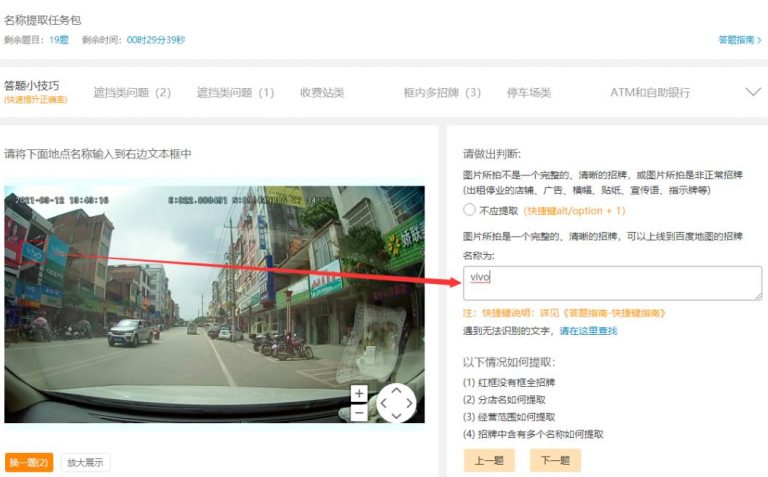Switch to the 停车场类 tab
Viewport: 768px width, 477px height.
(x=529, y=92)
